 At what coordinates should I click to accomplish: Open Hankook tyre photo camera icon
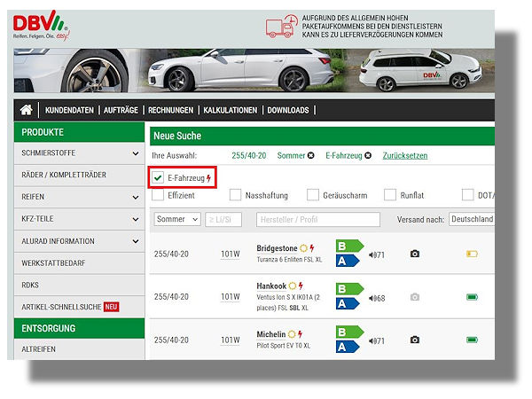pyautogui.click(x=415, y=297)
